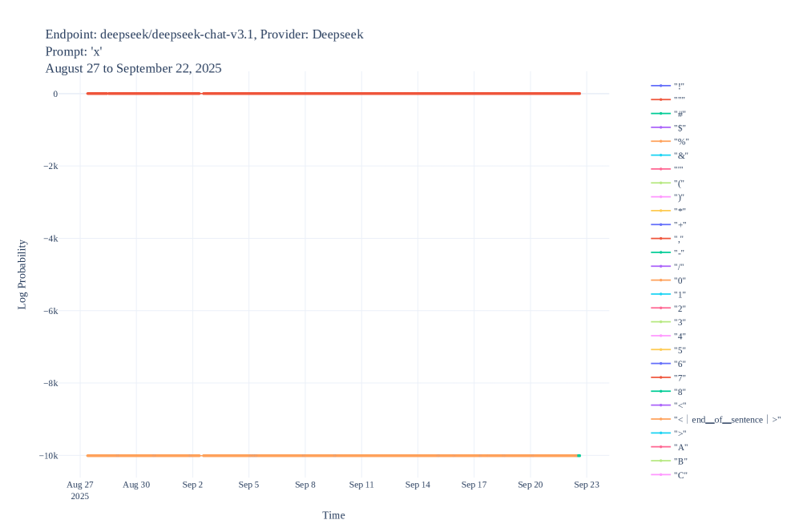Click the "Aug 30" date tick
The height and width of the screenshot is (532, 799).
136,485
